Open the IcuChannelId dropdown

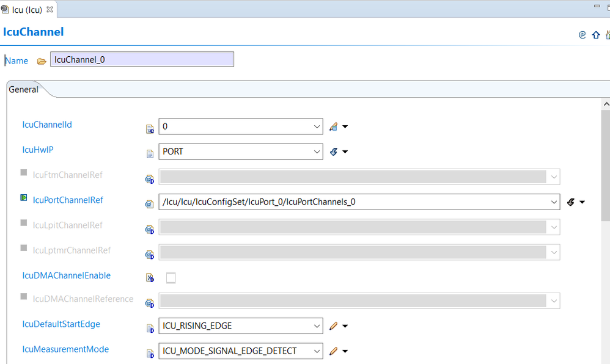[317, 126]
